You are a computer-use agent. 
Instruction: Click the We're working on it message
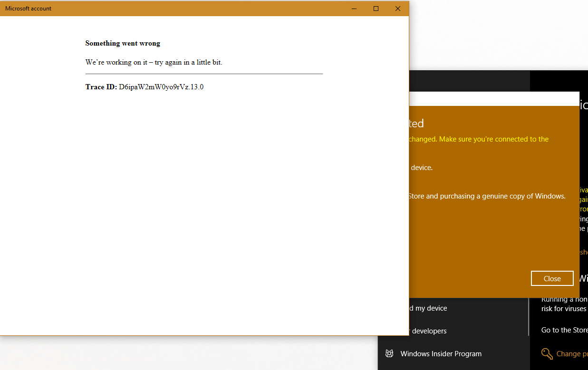(154, 62)
